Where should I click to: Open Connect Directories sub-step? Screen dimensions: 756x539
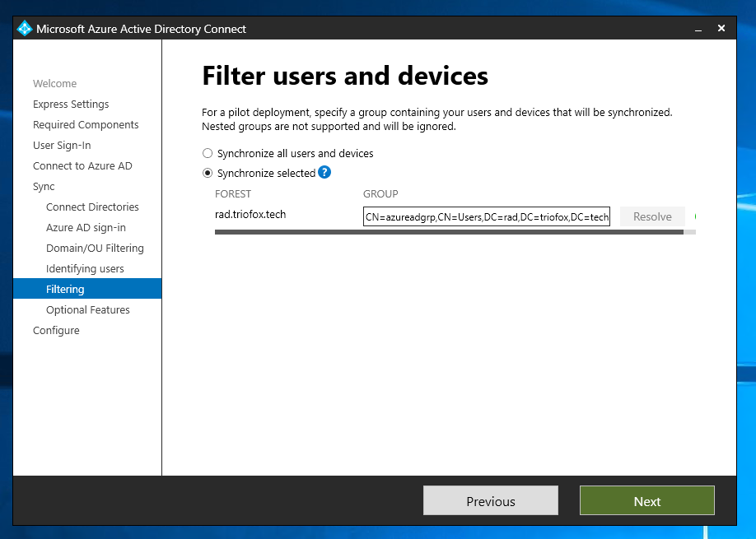(92, 207)
